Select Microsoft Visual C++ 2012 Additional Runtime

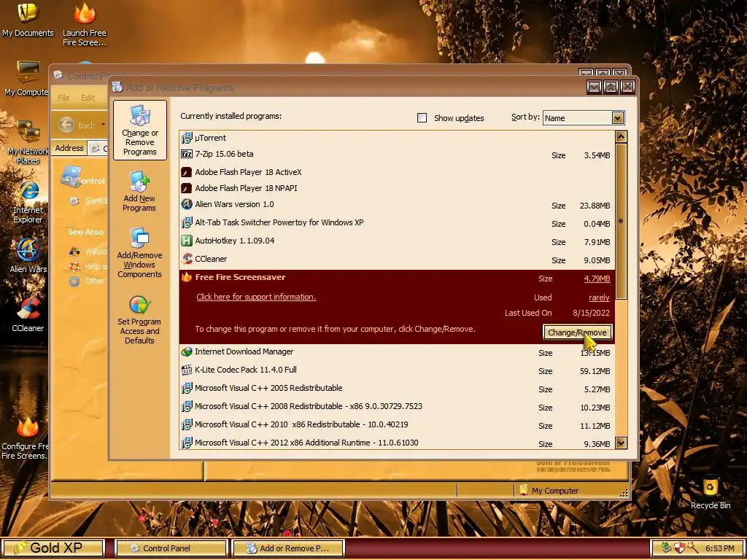tap(397, 443)
